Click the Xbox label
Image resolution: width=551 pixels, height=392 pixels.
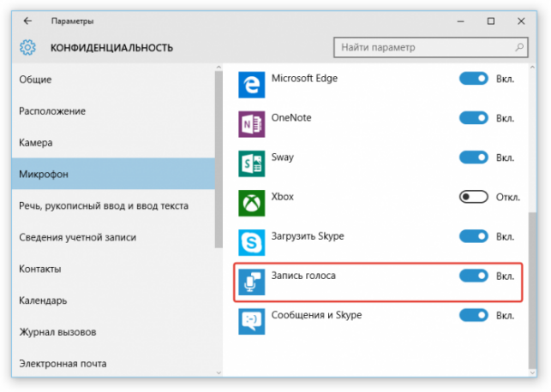click(x=282, y=197)
